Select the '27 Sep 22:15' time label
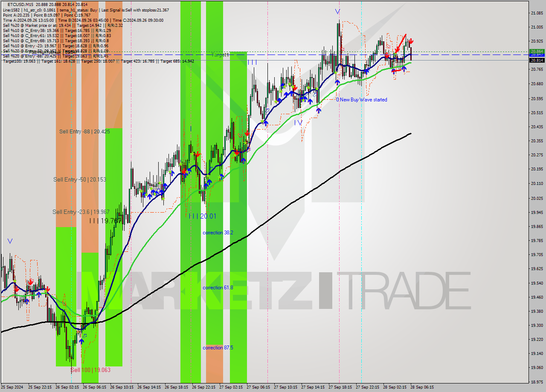 367,387
